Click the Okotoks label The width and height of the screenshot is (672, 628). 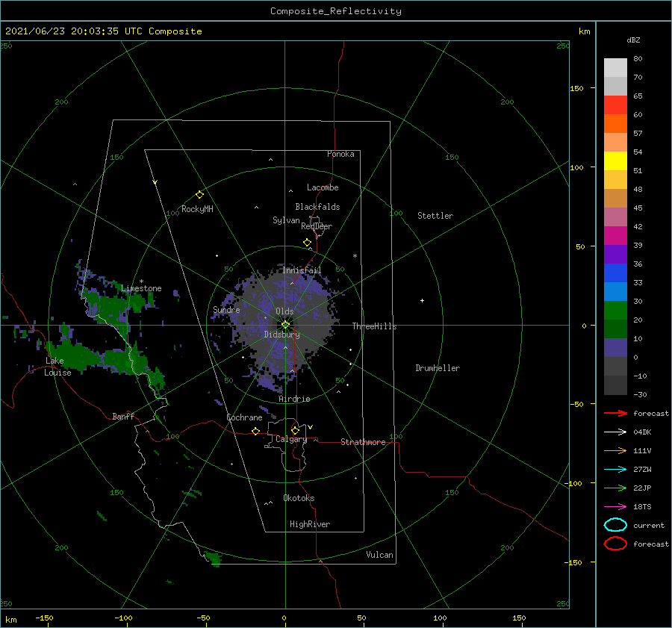click(x=299, y=498)
